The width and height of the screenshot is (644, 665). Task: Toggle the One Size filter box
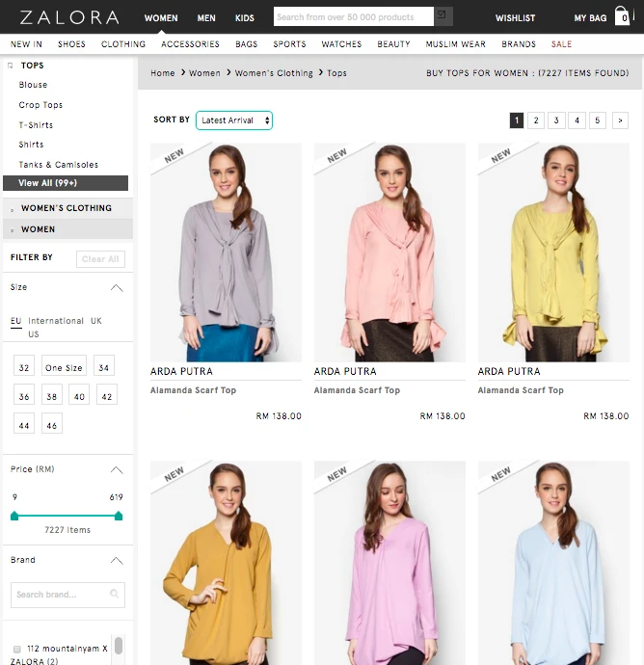coord(64,365)
